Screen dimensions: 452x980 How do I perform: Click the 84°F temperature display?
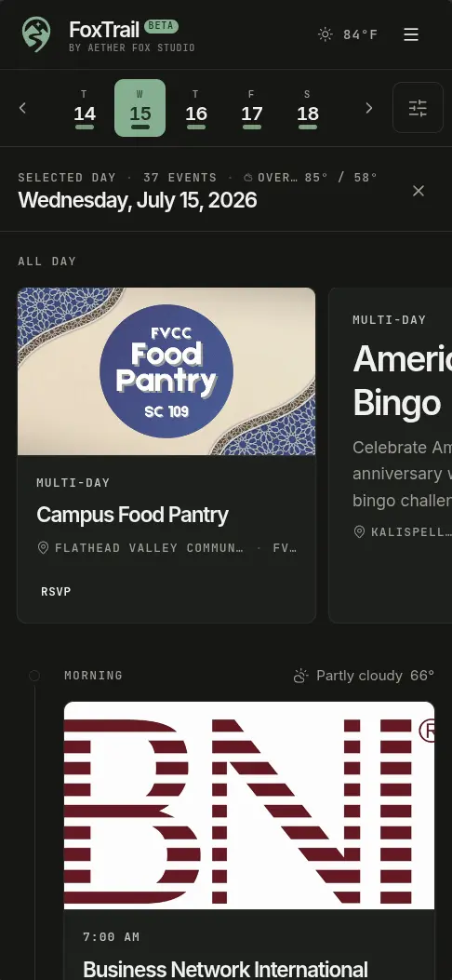coord(360,34)
